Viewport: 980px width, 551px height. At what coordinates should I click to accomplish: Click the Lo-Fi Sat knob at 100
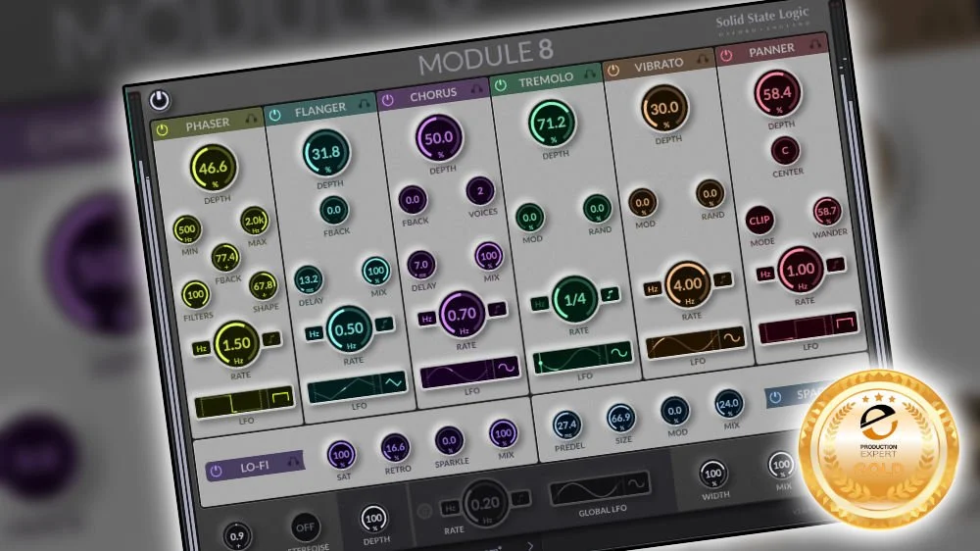(341, 455)
